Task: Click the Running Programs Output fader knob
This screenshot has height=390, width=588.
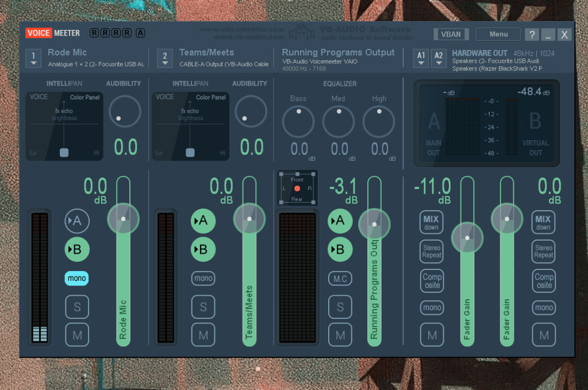Action: [x=374, y=225]
